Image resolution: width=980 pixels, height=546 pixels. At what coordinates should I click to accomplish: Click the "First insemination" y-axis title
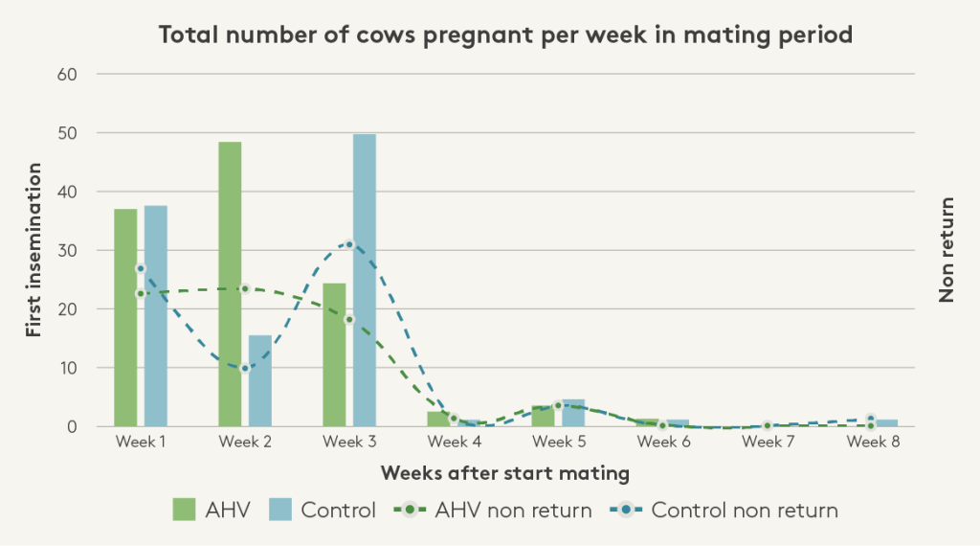tap(34, 250)
